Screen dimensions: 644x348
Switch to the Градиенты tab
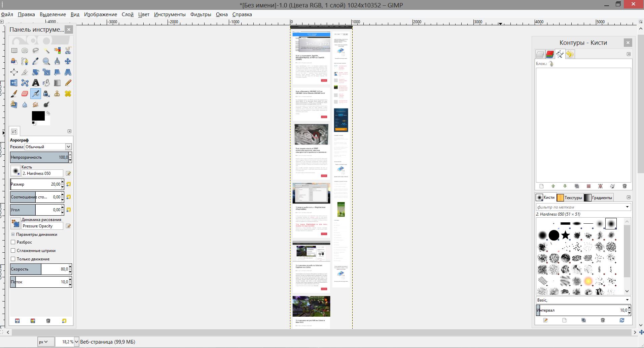[598, 198]
